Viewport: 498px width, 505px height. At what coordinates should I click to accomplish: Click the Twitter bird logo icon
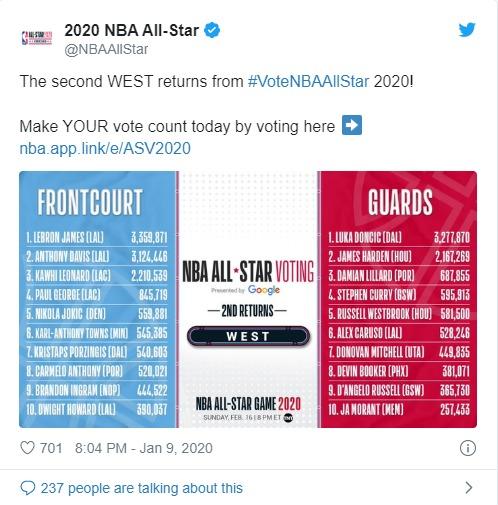tap(467, 30)
